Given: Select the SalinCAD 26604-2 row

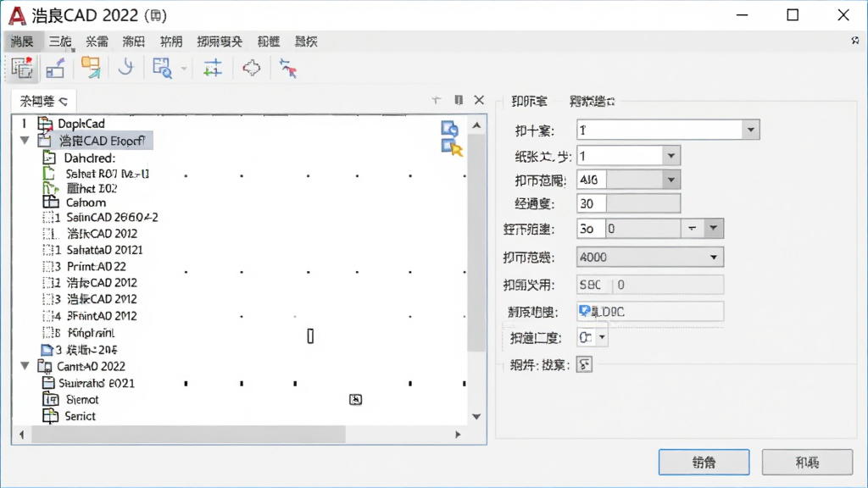Looking at the screenshot, I should click(113, 218).
